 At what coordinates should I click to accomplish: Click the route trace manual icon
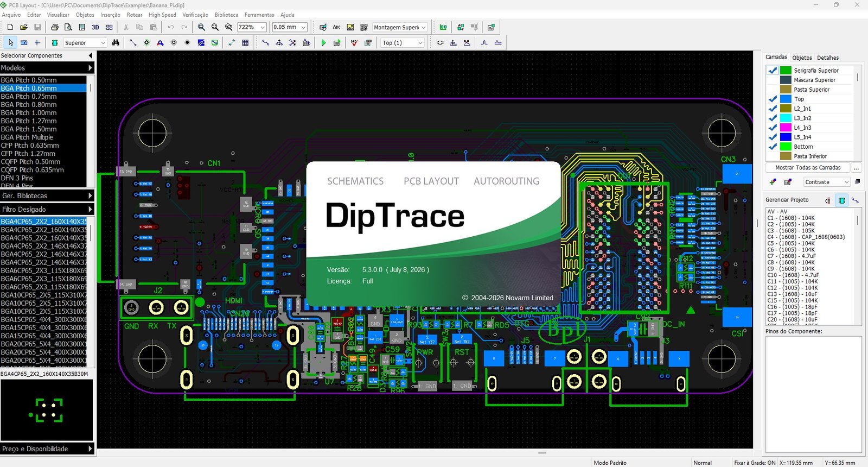(265, 42)
